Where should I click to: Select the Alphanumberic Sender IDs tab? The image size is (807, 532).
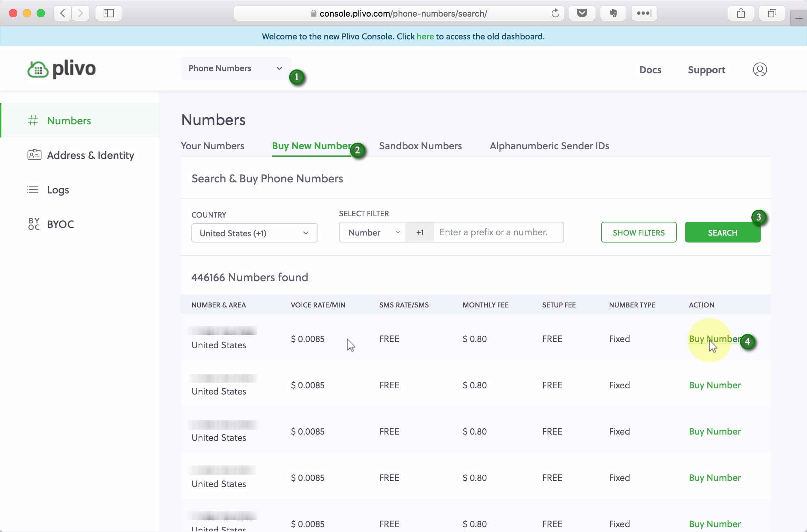549,145
